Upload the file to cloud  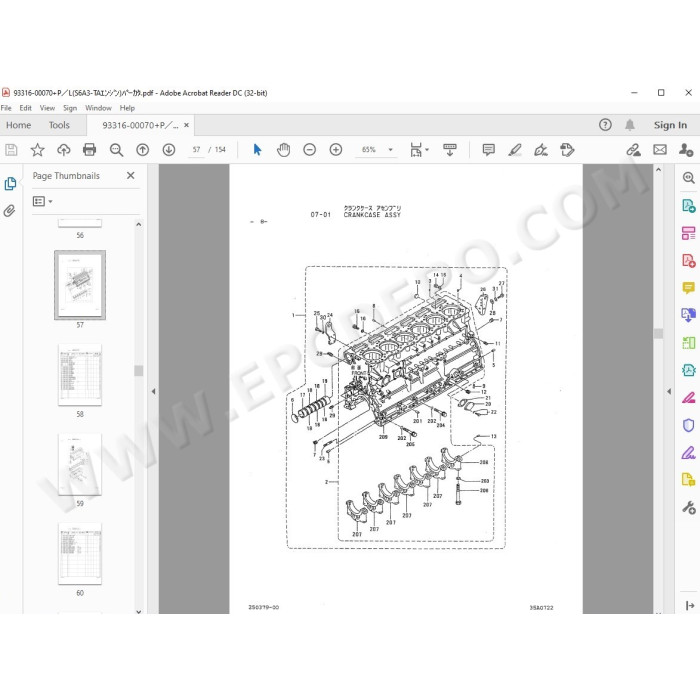(64, 150)
